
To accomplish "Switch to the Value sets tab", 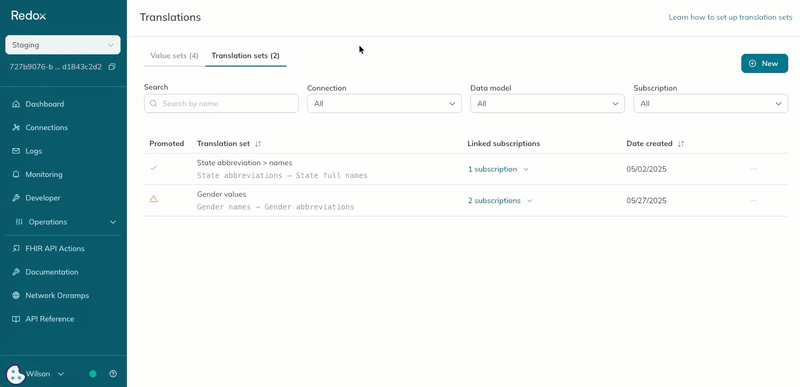I will (174, 56).
